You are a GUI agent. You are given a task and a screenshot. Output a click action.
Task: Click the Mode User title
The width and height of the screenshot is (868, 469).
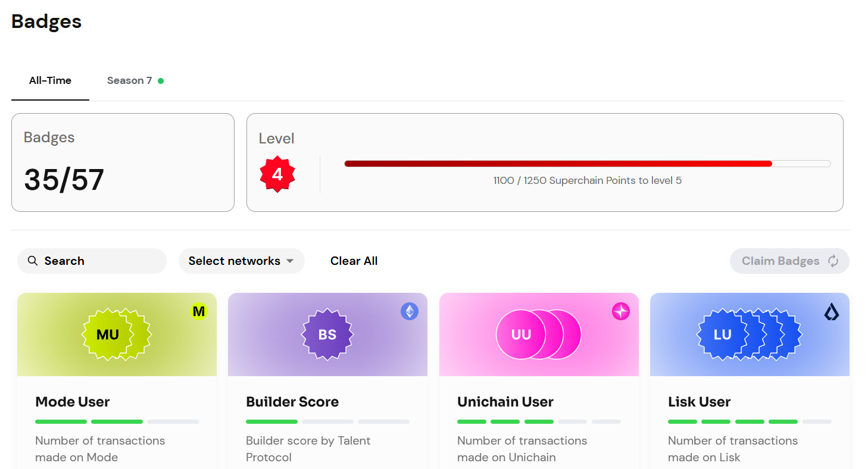(73, 402)
